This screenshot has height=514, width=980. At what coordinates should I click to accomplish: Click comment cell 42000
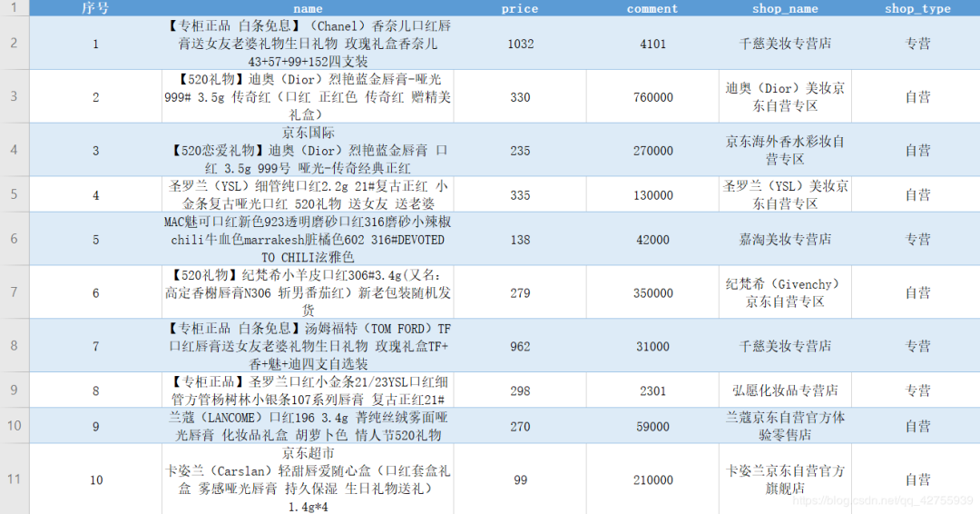coord(652,239)
